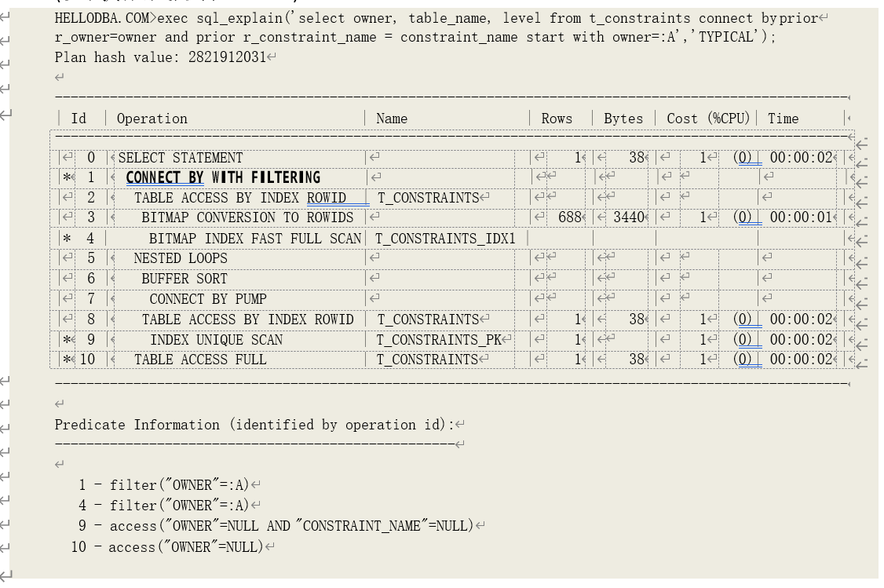
Task: Click the NESTED LOOPS operation cell
Action: coord(181,258)
